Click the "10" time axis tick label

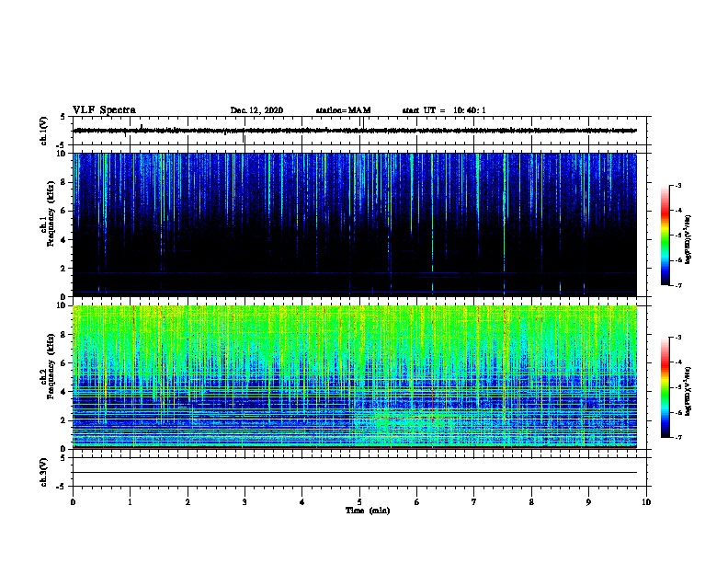point(646,502)
